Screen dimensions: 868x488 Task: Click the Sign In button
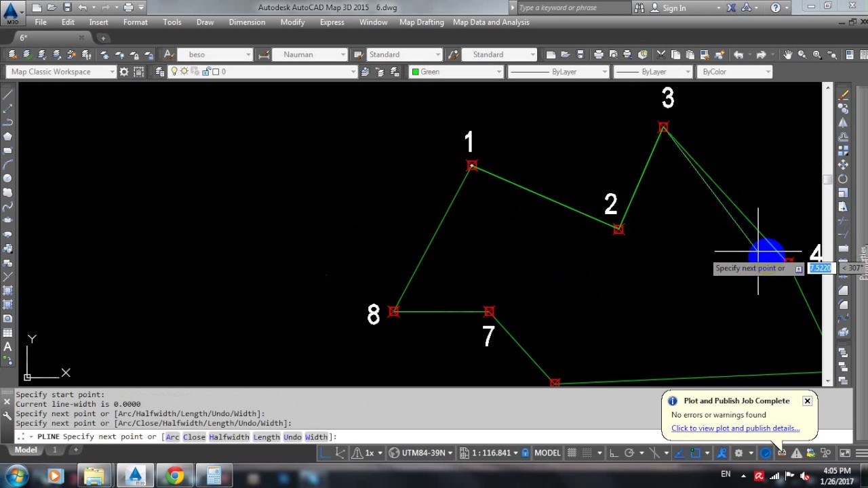[x=668, y=7]
